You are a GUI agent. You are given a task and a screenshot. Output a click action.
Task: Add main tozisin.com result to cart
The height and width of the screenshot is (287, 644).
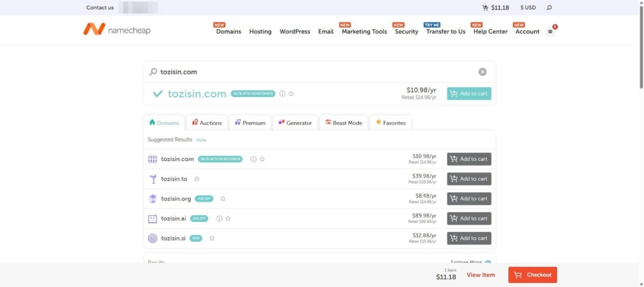pyautogui.click(x=469, y=94)
